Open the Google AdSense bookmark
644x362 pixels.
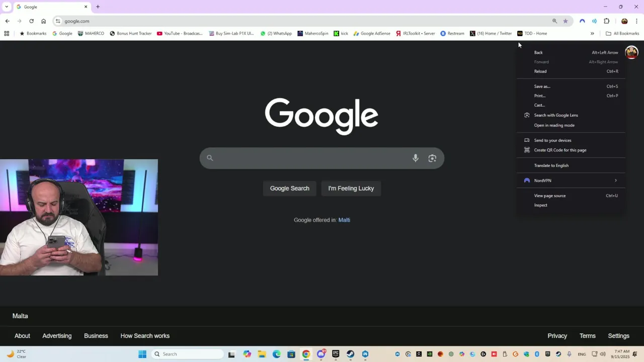click(x=372, y=33)
